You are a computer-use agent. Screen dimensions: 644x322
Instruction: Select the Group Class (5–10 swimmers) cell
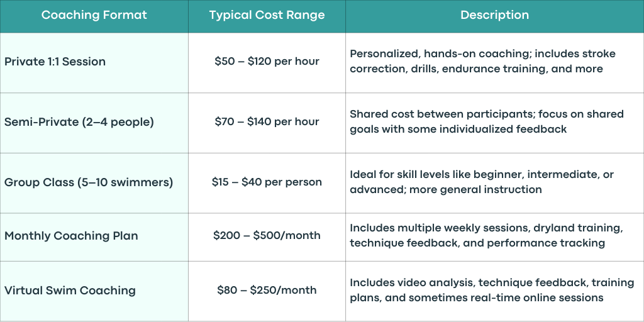tap(94, 183)
